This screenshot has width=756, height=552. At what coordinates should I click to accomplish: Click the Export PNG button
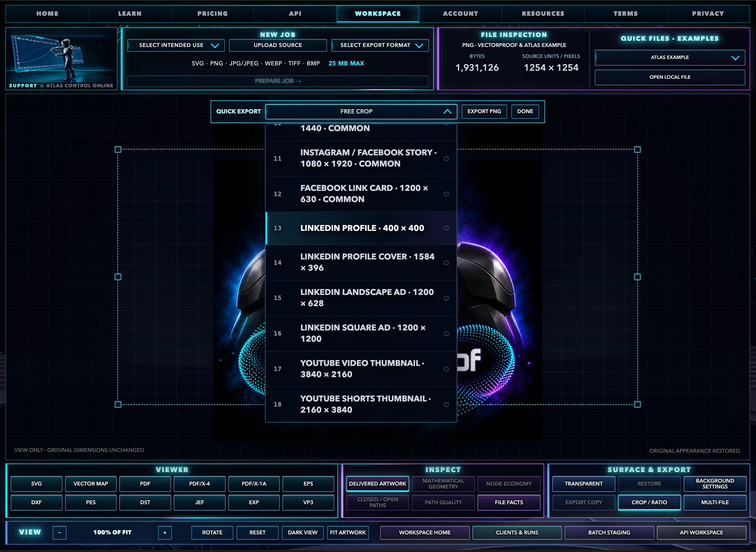coord(484,112)
